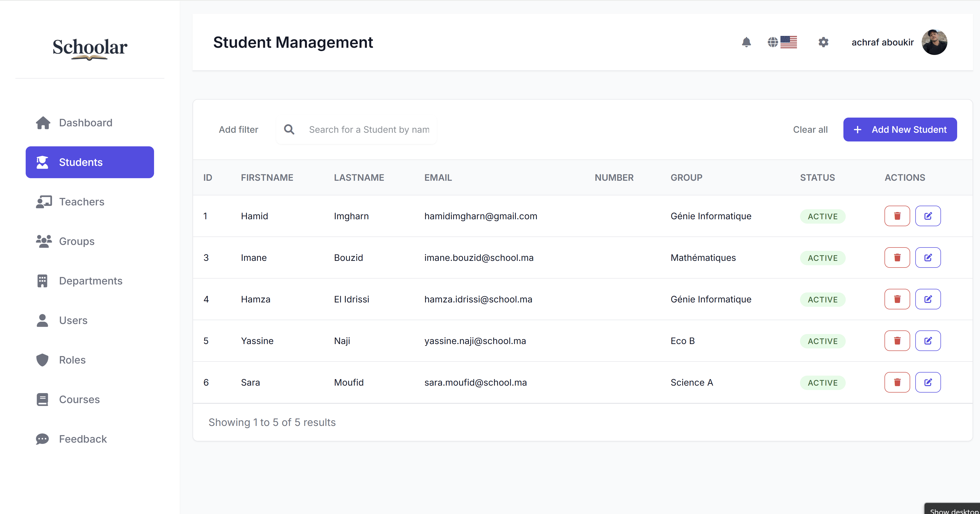Click the search magnifier icon
980x514 pixels.
click(x=289, y=130)
